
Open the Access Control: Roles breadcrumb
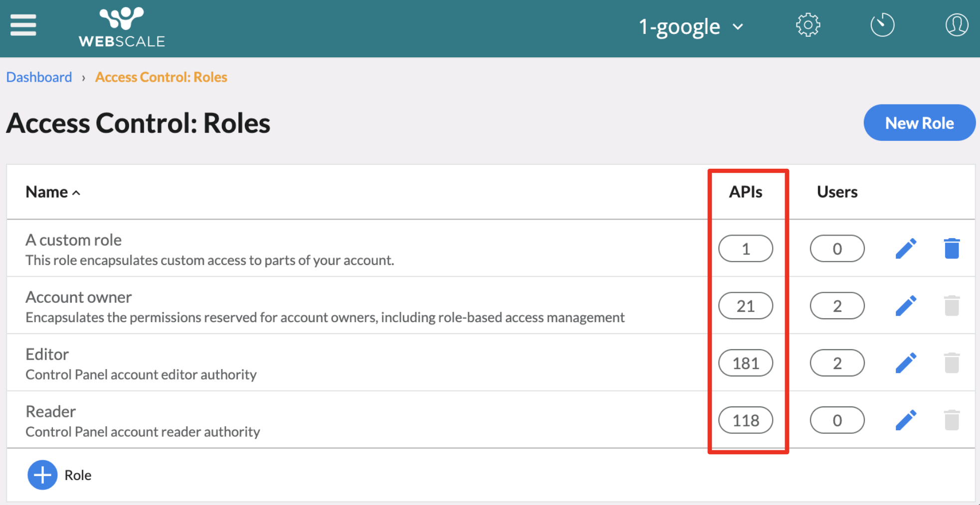(161, 77)
